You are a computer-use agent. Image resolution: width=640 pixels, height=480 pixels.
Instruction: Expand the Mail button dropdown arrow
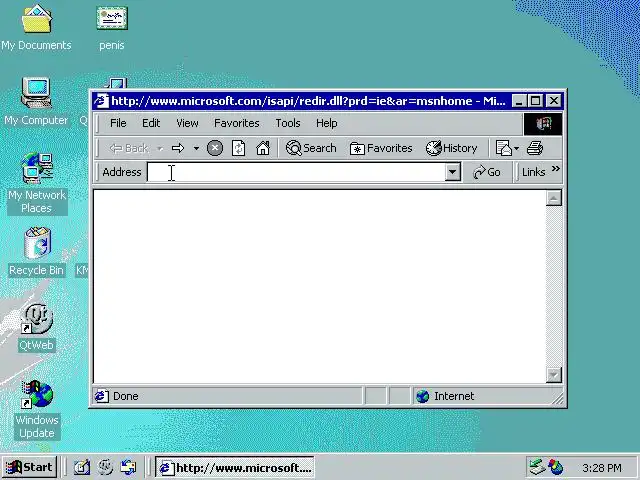(x=517, y=149)
